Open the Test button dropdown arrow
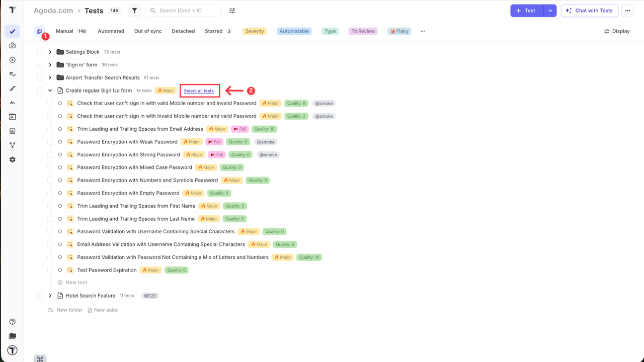 (550, 10)
